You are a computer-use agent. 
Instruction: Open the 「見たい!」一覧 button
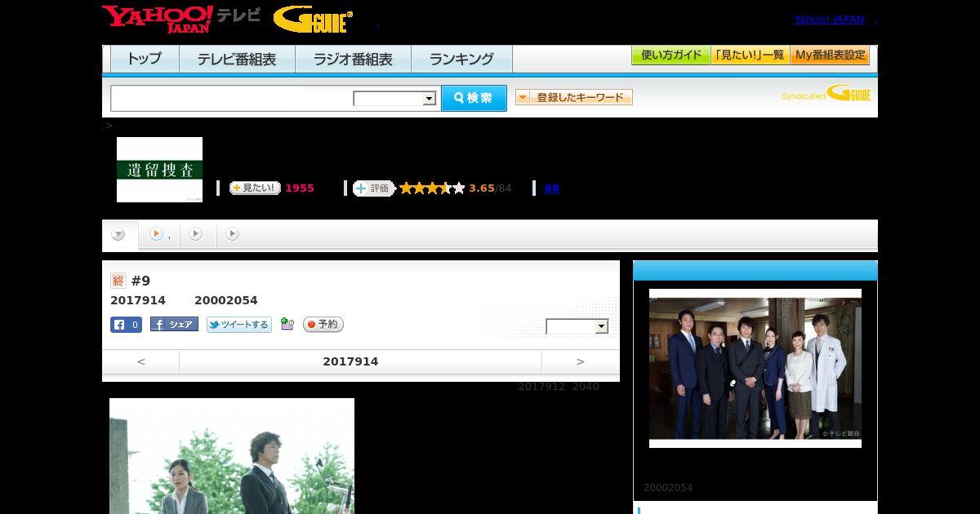(x=750, y=55)
